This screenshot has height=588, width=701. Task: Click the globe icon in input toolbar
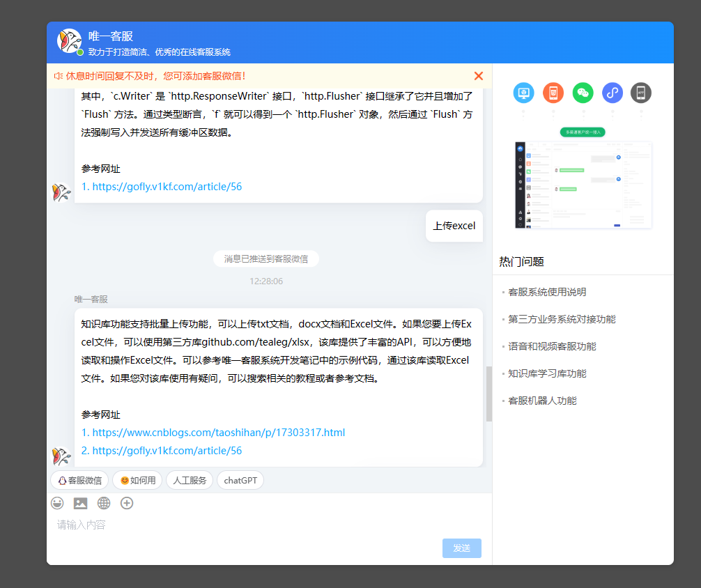point(104,503)
